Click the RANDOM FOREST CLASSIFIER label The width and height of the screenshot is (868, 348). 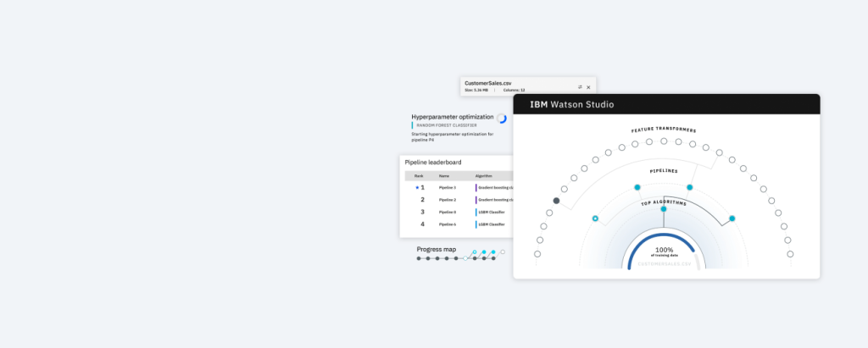click(447, 125)
